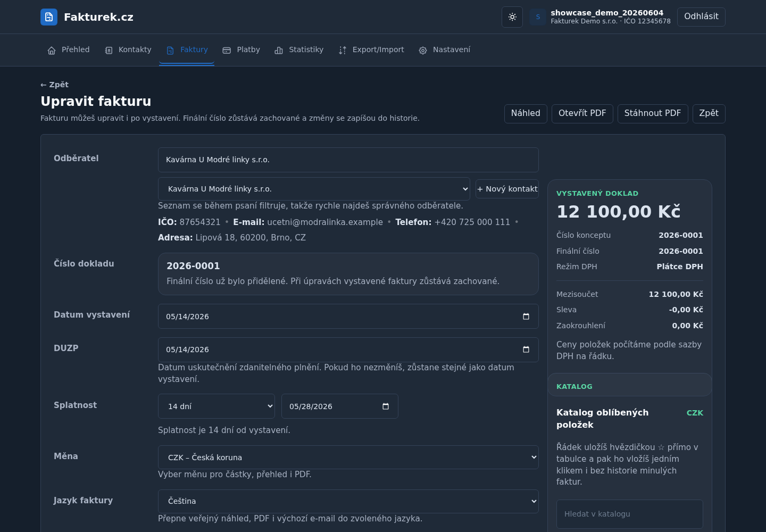This screenshot has width=766, height=532.
Task: Open the Přehled tab
Action: [x=69, y=50]
